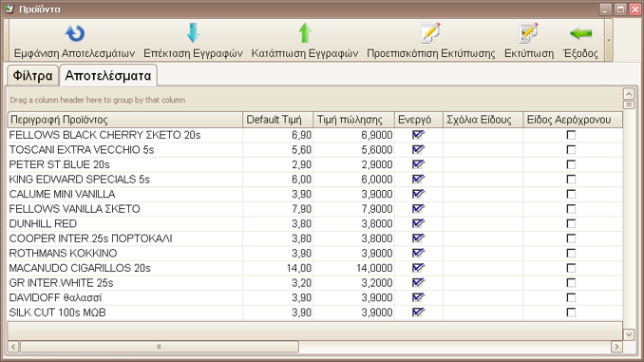Check Είδος Αερόχρονου for SILK CUT 100s ΜΩΒ

pyautogui.click(x=571, y=313)
